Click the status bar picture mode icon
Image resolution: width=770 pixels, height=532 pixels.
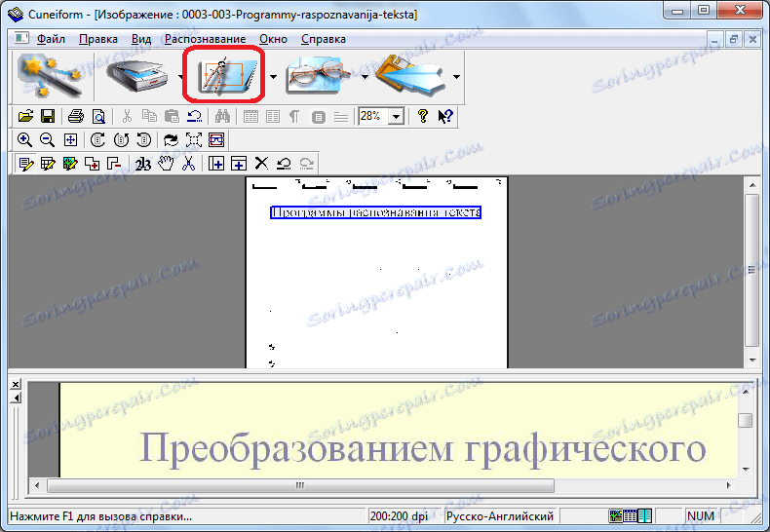(x=615, y=515)
